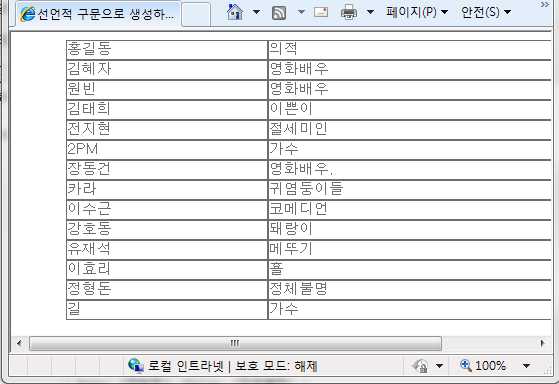Click the 유재석 cell
This screenshot has height=384, width=559.
(x=167, y=249)
